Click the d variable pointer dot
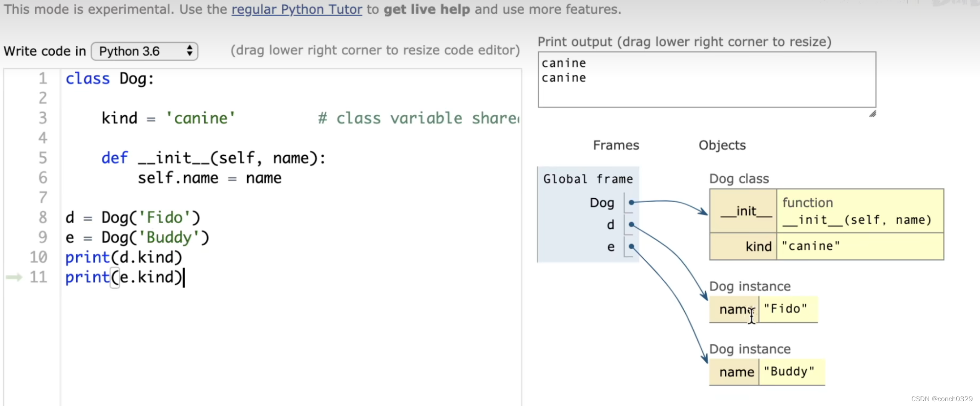Viewport: 980px width, 406px height. [631, 224]
